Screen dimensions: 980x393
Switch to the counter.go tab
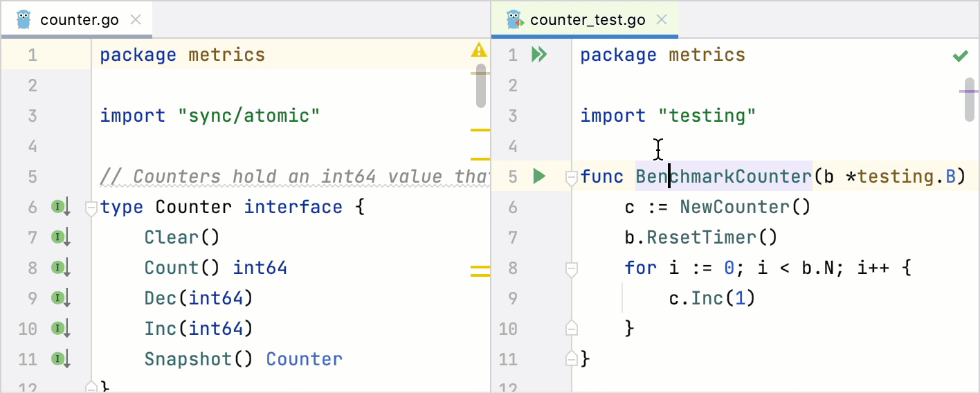(x=79, y=20)
